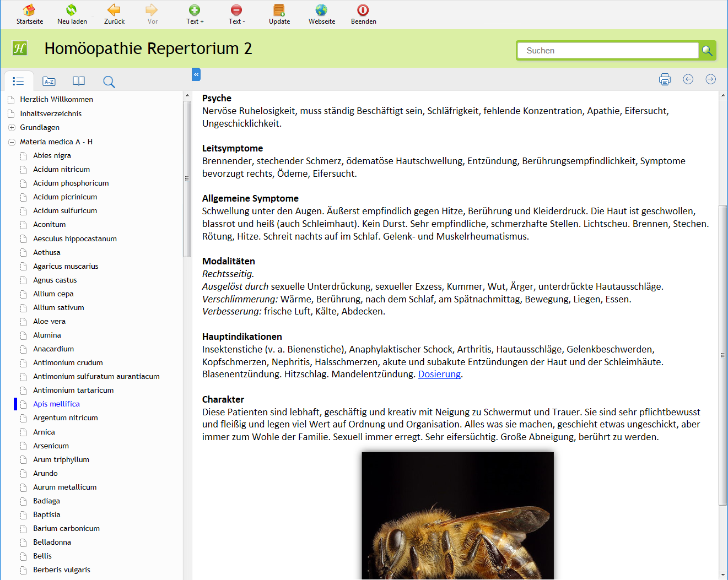
Task: Collapse the sidebar with double-arrow button
Action: click(196, 74)
